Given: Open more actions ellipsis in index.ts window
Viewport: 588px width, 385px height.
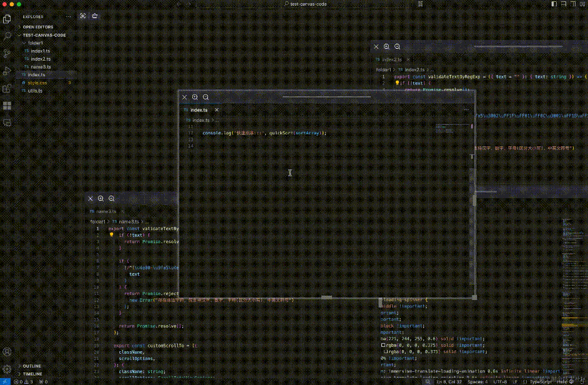Looking at the screenshot, I should point(466,110).
